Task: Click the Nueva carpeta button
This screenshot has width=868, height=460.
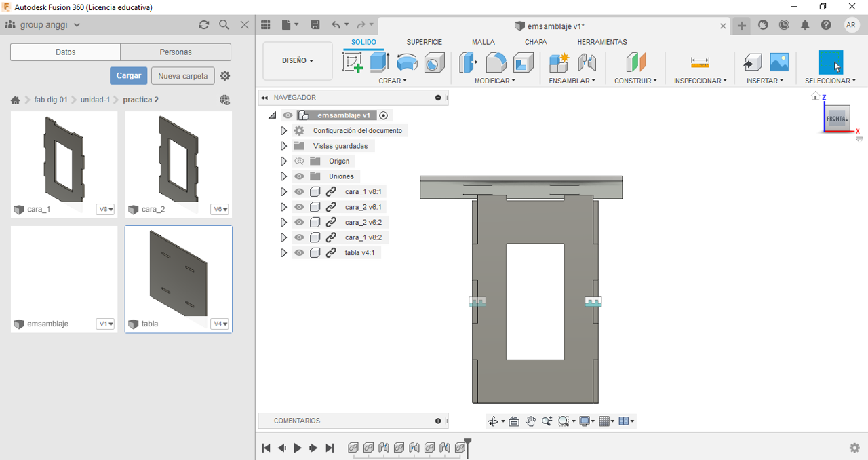Action: click(x=182, y=76)
